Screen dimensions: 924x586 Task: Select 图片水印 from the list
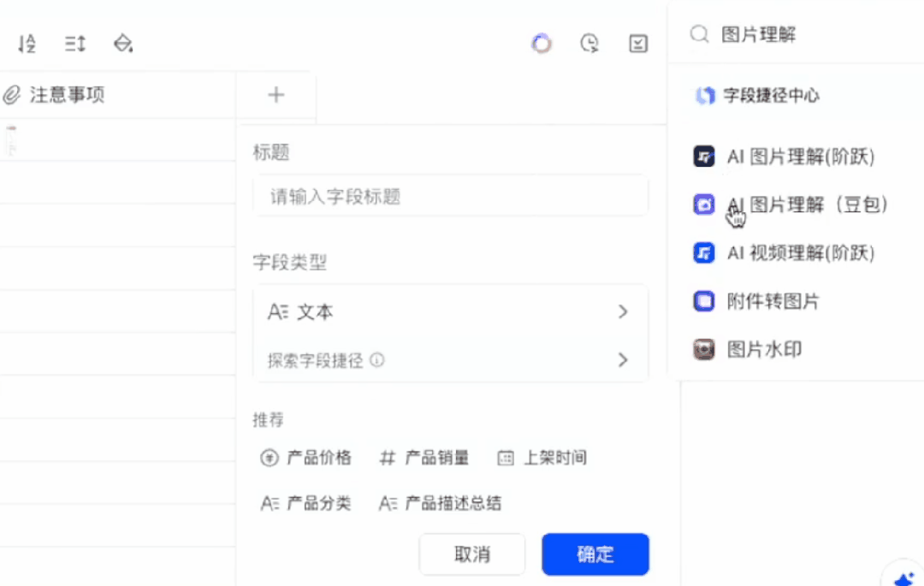pos(748,350)
